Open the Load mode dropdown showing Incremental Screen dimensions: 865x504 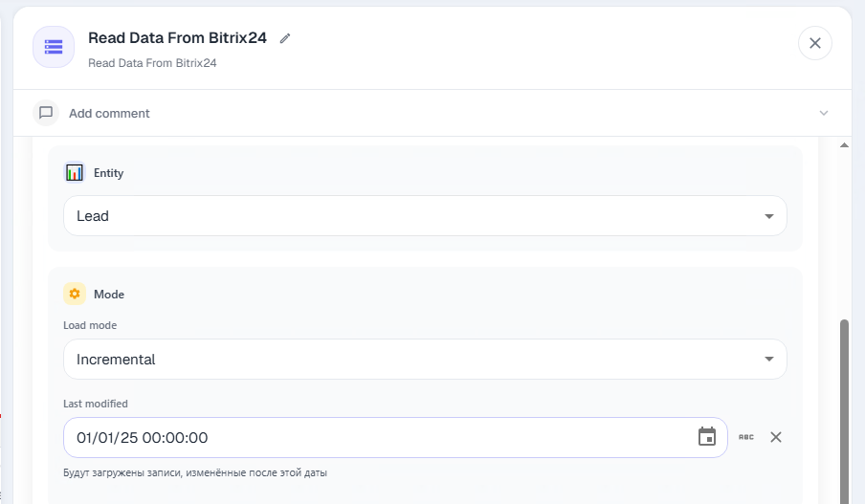[425, 359]
